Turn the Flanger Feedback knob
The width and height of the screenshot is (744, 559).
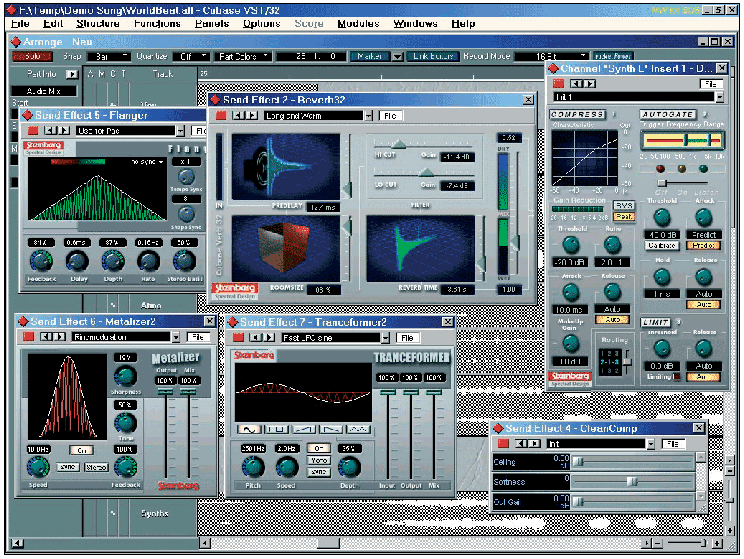coord(41,261)
